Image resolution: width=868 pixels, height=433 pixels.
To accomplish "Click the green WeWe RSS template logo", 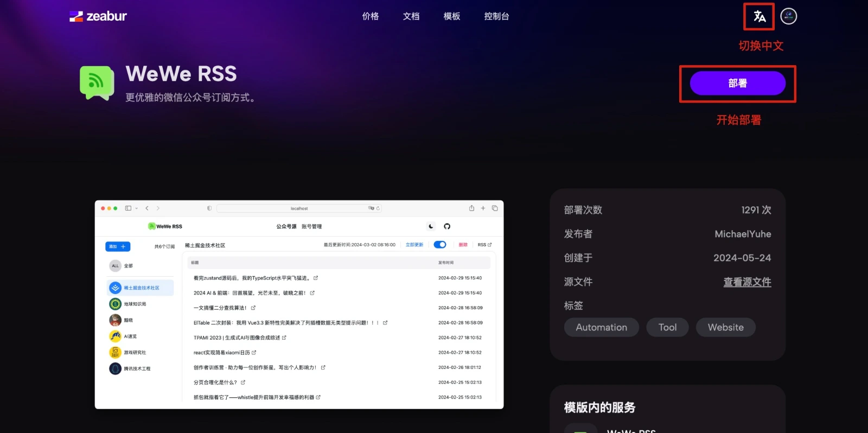I will 97,83.
